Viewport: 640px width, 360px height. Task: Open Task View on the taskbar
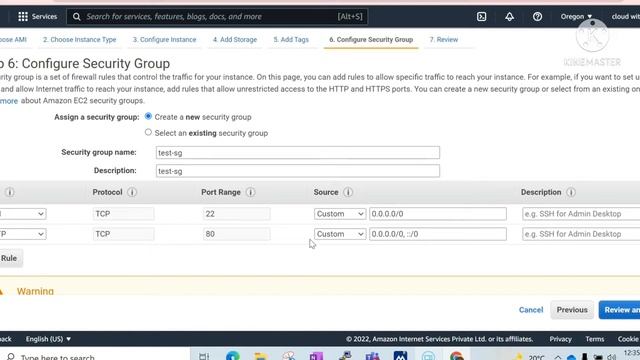coord(204,356)
